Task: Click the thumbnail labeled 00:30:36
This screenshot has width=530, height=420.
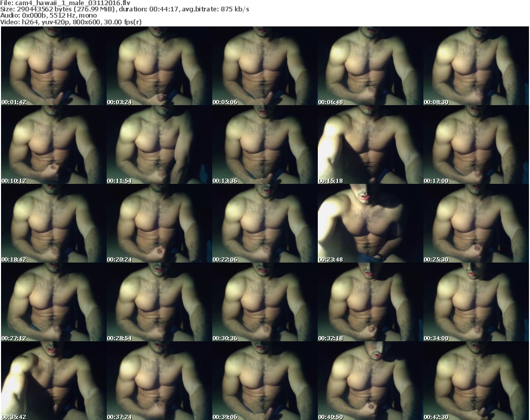Action: click(x=264, y=302)
